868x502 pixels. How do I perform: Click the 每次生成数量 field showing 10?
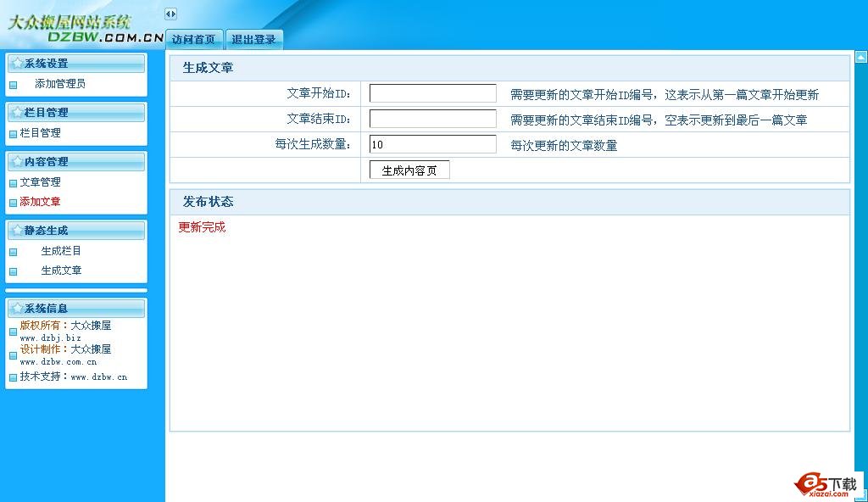432,144
